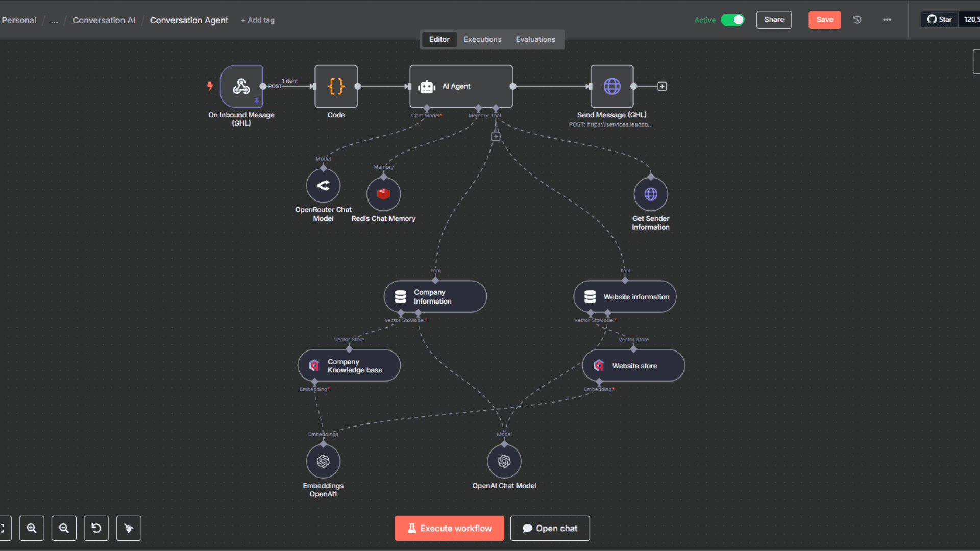This screenshot has height=551, width=980.
Task: Open the Website information tool node
Action: coord(625,296)
